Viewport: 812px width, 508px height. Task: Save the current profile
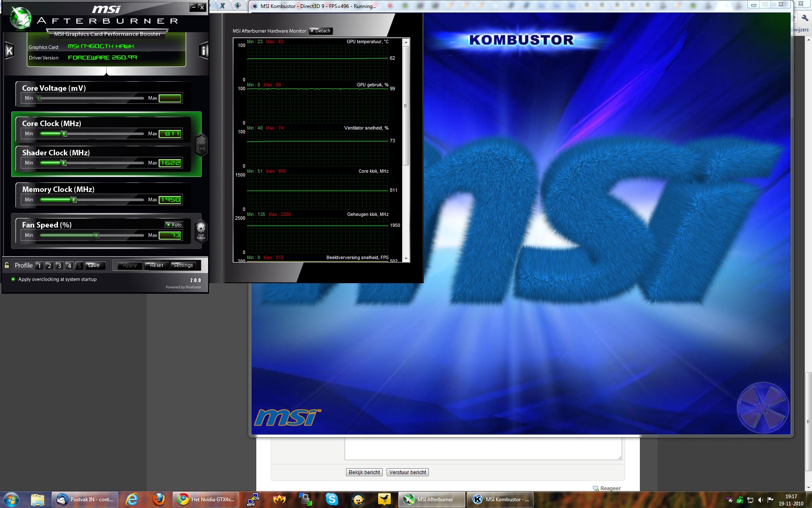[94, 265]
